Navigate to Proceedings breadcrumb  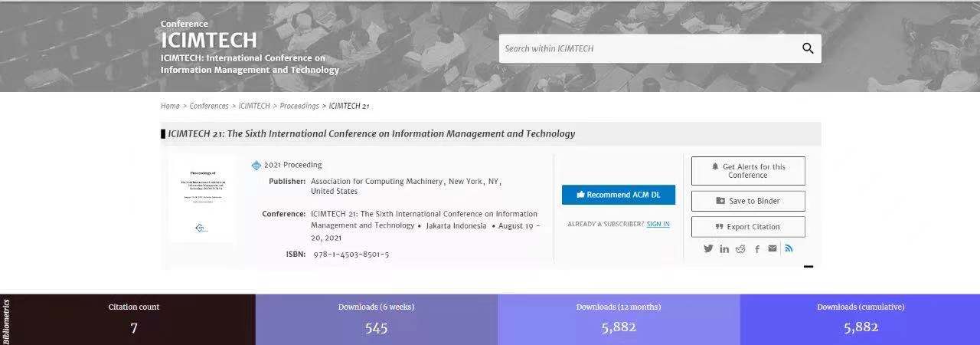[x=299, y=106]
